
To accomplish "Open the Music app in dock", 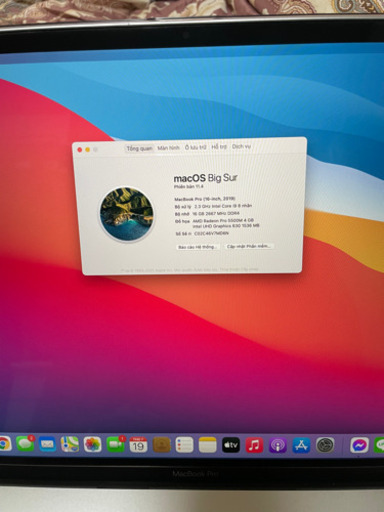I will click(x=254, y=445).
